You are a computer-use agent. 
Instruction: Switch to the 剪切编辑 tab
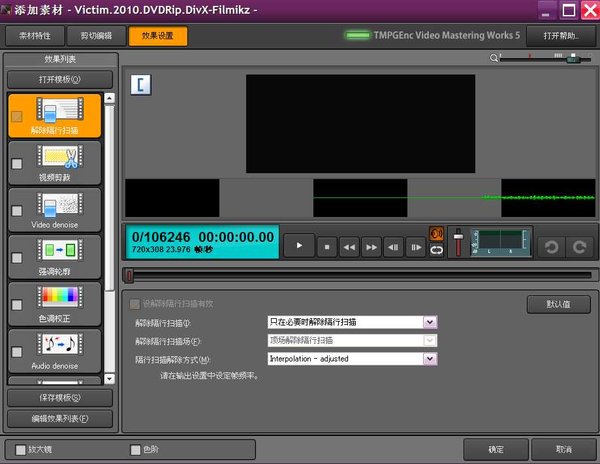click(x=96, y=37)
